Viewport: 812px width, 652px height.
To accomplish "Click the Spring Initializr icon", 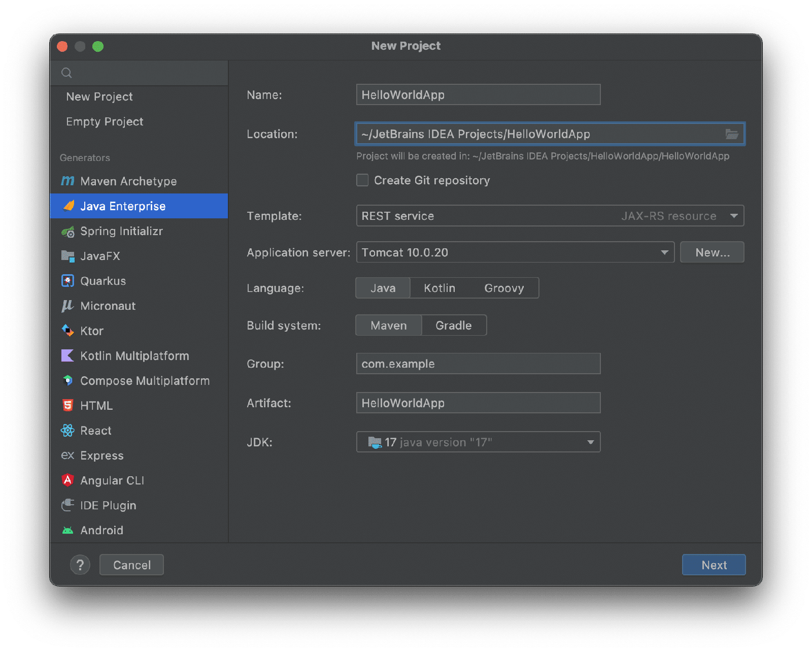I will [67, 231].
